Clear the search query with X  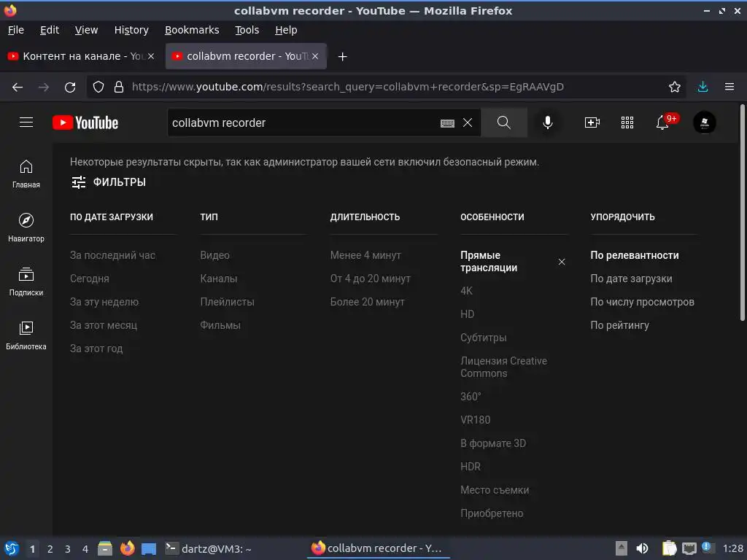[468, 122]
